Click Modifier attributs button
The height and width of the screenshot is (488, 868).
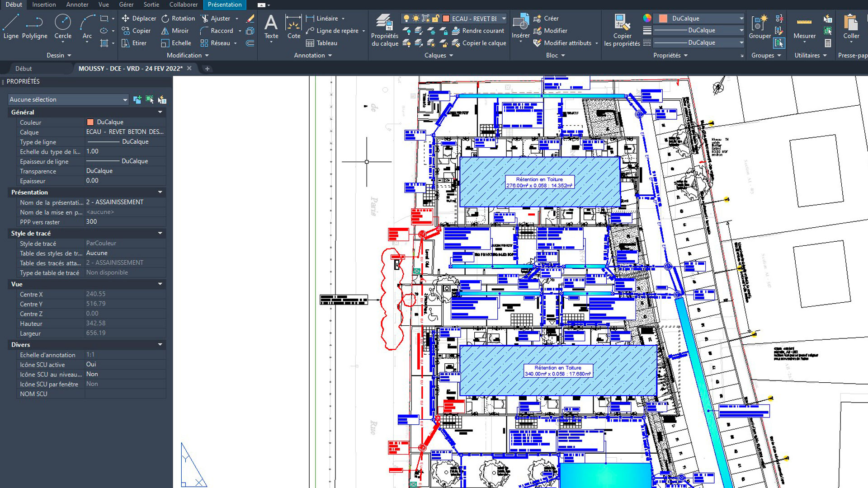coord(562,43)
